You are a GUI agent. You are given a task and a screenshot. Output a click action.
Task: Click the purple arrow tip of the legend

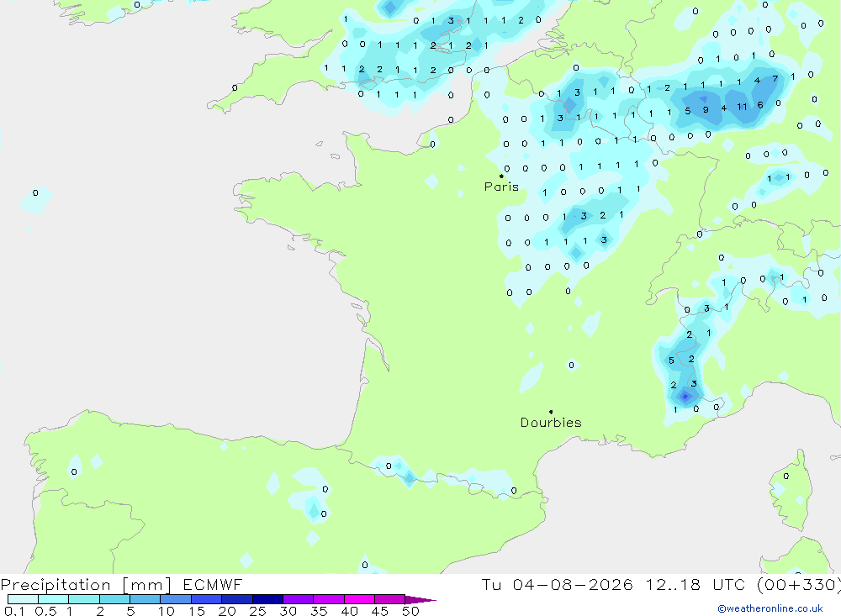[x=421, y=600]
